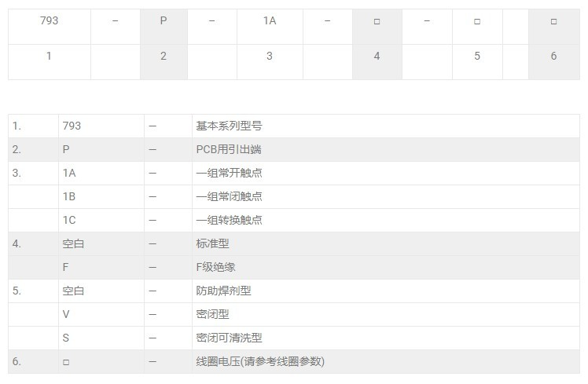Click the 线圈电压(请参考线圈参数) text

pyautogui.click(x=259, y=361)
